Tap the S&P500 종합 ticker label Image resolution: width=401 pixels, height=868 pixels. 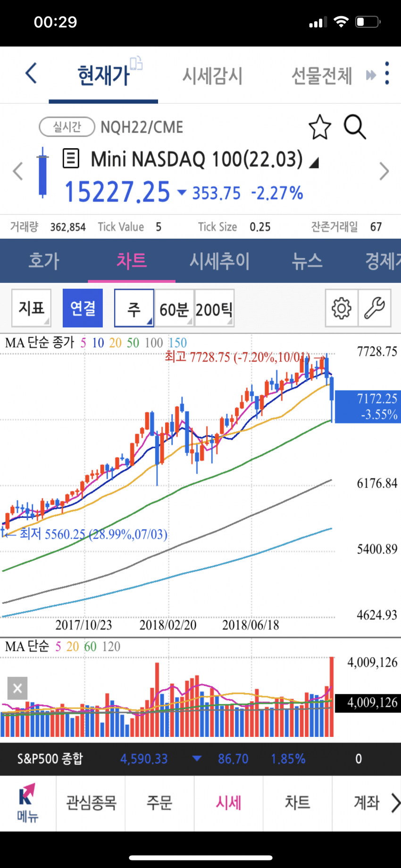pos(50,759)
